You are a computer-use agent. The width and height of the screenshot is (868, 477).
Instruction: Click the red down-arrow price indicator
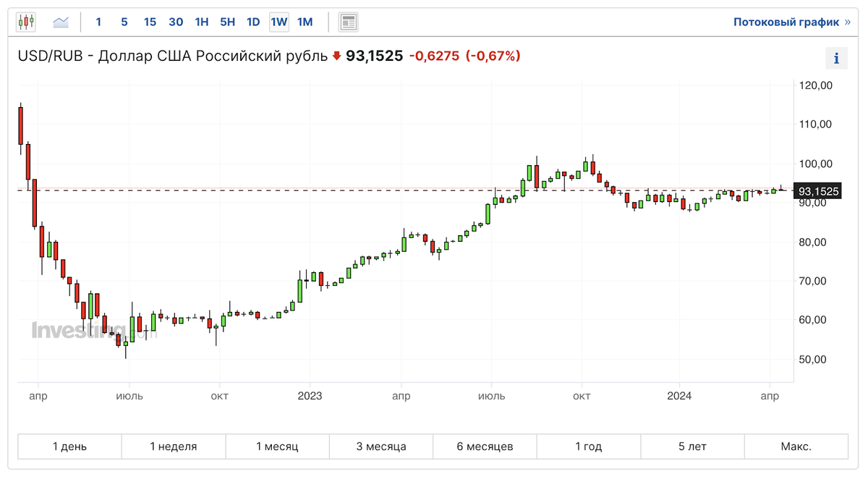pos(336,56)
